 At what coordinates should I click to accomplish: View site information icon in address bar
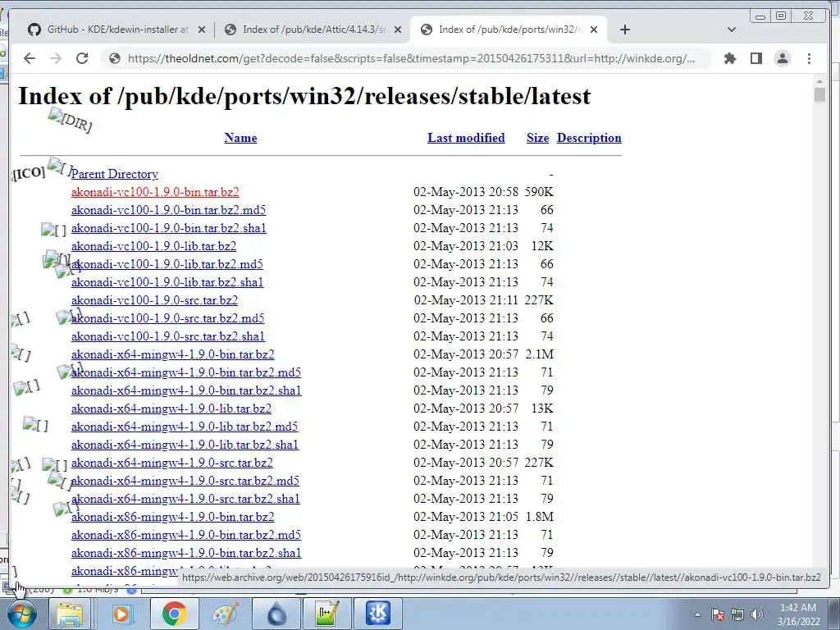(x=115, y=58)
